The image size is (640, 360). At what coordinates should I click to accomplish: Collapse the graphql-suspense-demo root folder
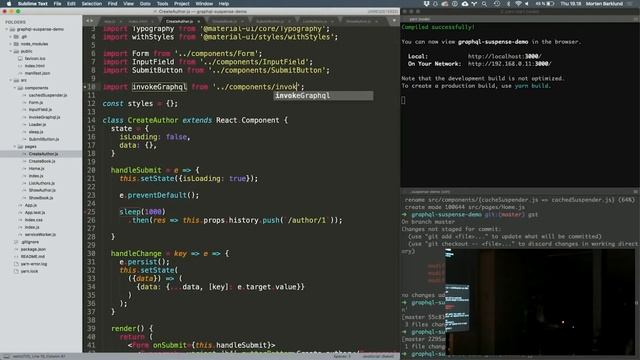tap(7, 29)
